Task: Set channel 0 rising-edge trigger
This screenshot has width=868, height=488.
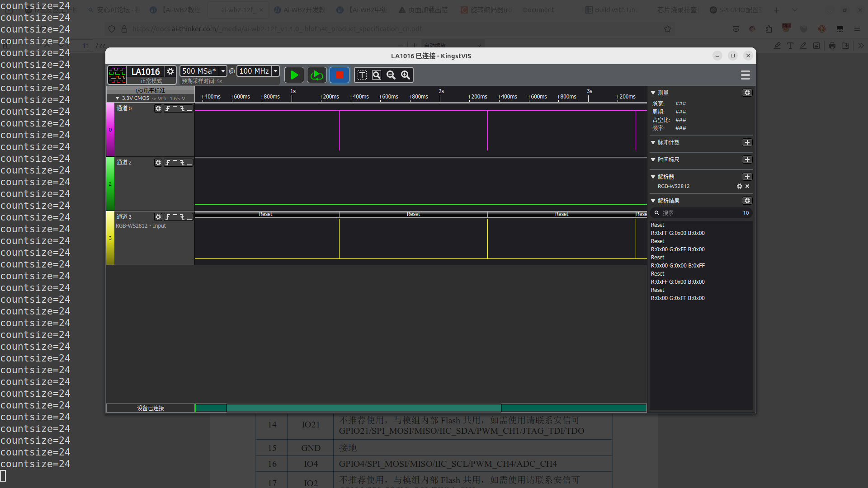Action: 168,108
